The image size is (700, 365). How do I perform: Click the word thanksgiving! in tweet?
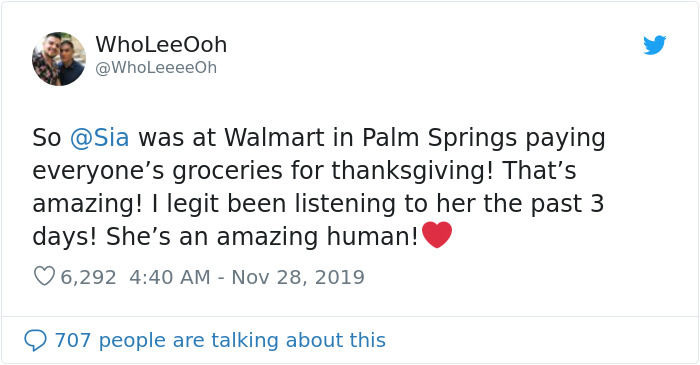[412, 171]
